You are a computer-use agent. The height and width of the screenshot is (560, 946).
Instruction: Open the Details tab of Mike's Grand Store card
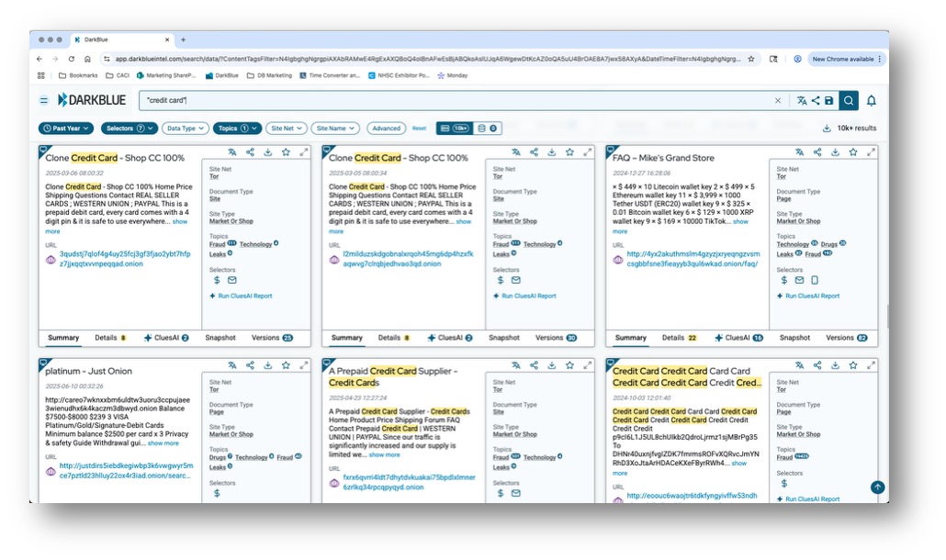click(x=679, y=338)
